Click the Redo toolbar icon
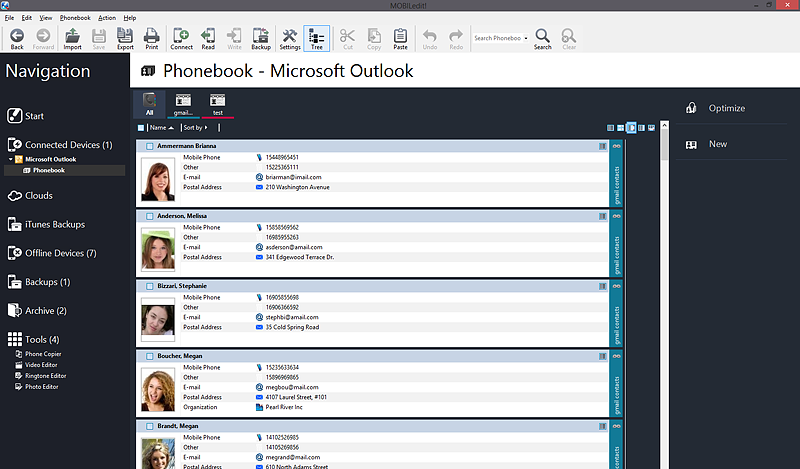Screen dimensions: 800x469 pyautogui.click(x=456, y=39)
